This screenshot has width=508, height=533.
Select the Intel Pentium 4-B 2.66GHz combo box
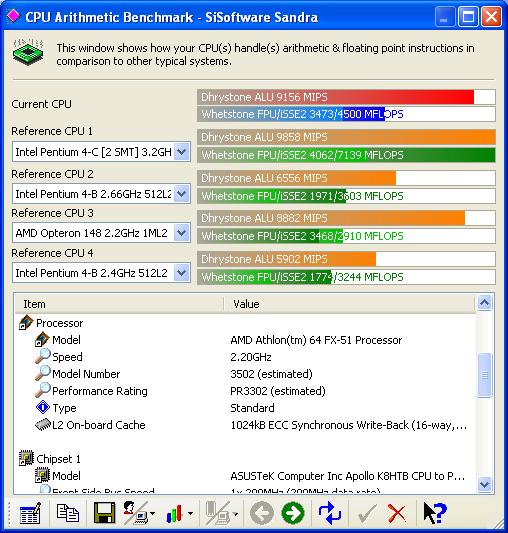pyautogui.click(x=101, y=194)
